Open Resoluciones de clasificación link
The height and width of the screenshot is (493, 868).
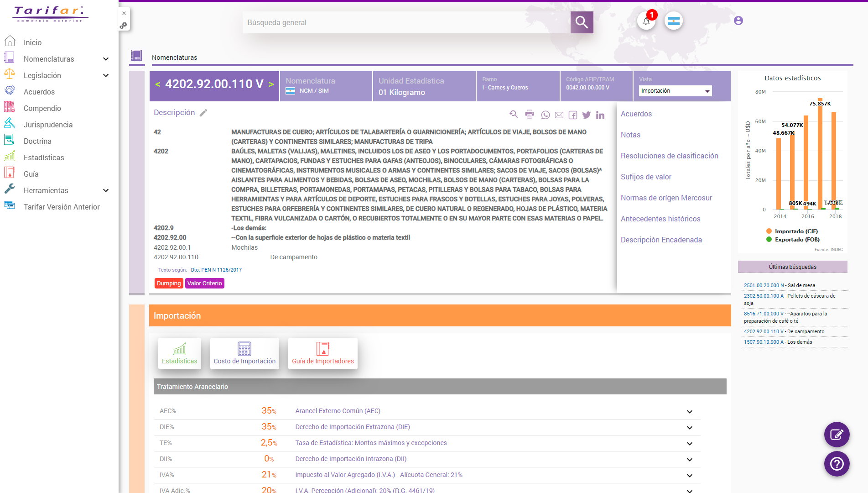(669, 156)
